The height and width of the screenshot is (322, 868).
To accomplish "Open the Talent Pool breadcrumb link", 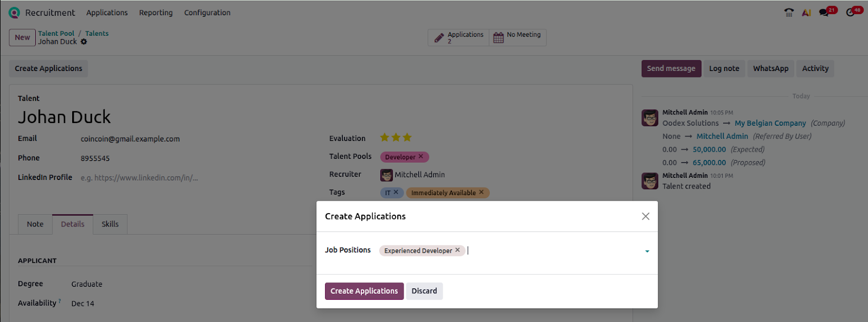I will pos(56,33).
